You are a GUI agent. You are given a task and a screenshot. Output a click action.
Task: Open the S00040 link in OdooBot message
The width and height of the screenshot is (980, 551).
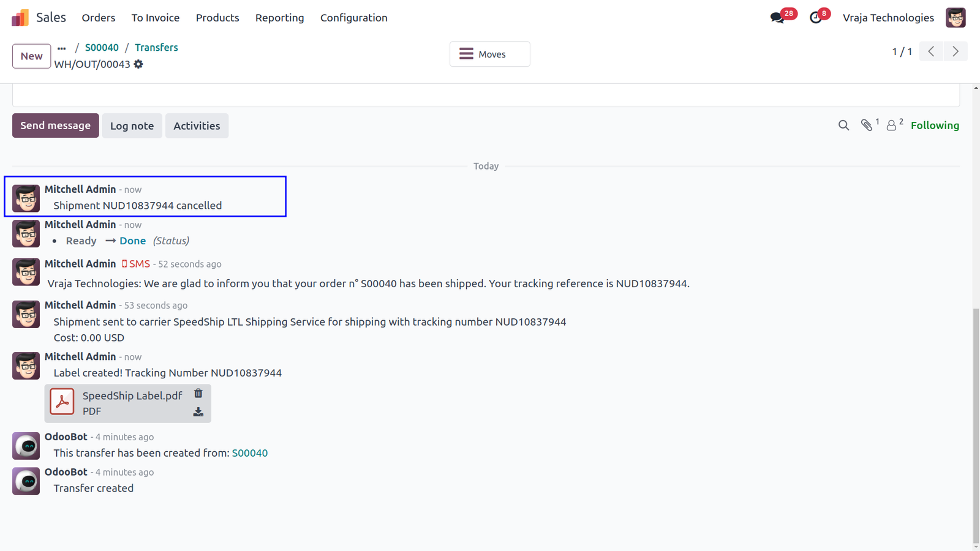[x=250, y=453]
